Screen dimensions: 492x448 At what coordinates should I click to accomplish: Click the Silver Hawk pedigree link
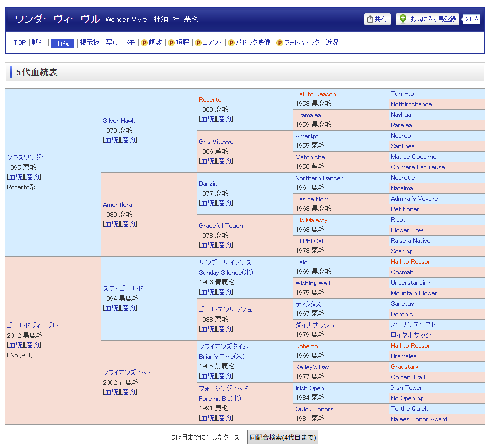click(x=119, y=121)
